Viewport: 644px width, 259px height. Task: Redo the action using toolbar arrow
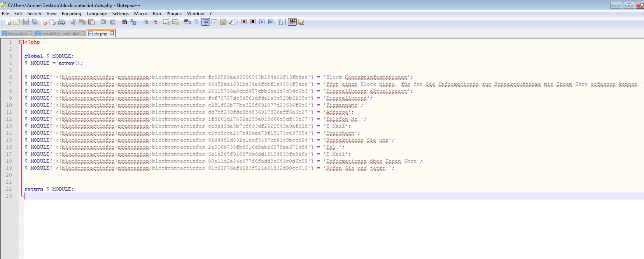(x=112, y=22)
